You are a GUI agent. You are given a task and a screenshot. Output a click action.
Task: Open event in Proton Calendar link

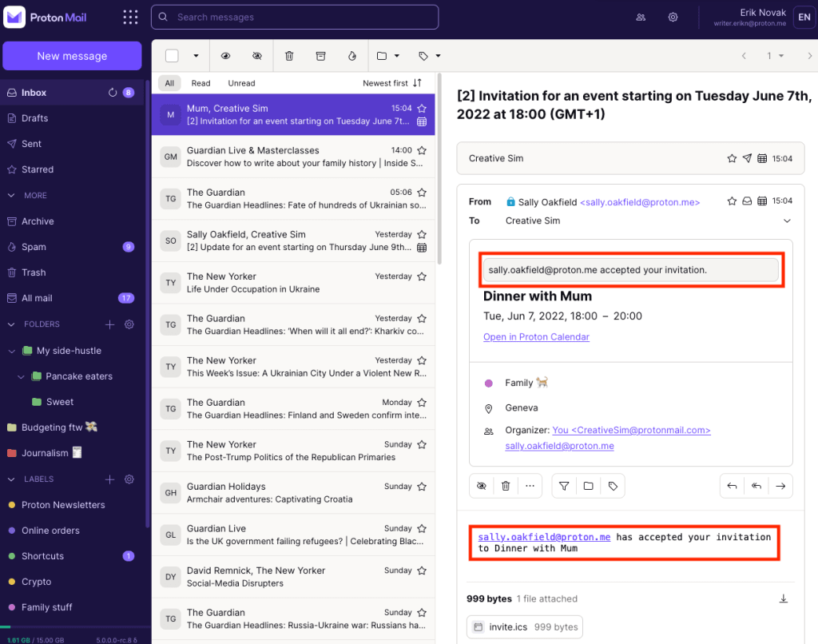click(x=536, y=336)
